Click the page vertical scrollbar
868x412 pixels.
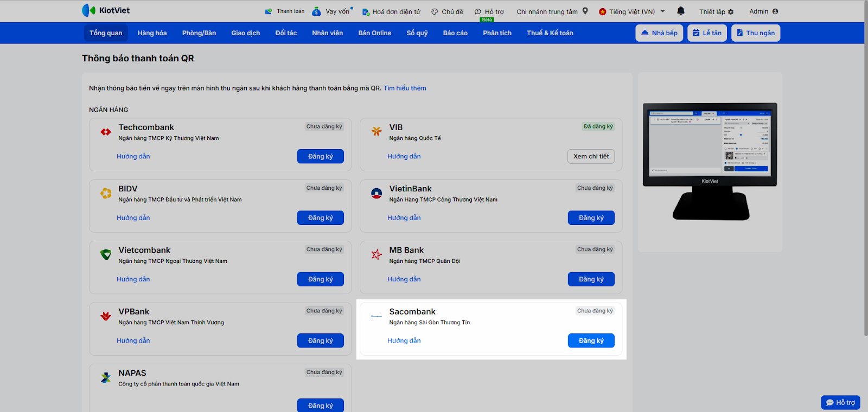tap(865, 168)
